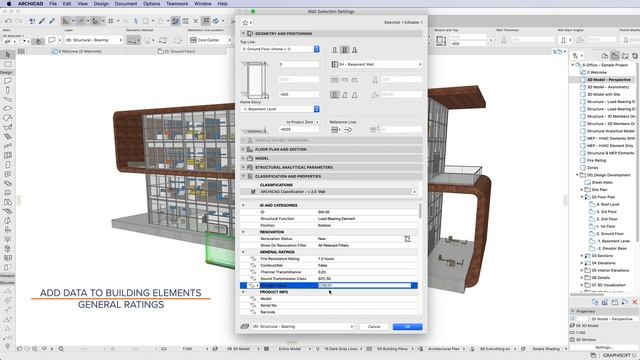Screen dimensions: 640x360
Task: Collapse the Product Info group
Action: point(243,292)
